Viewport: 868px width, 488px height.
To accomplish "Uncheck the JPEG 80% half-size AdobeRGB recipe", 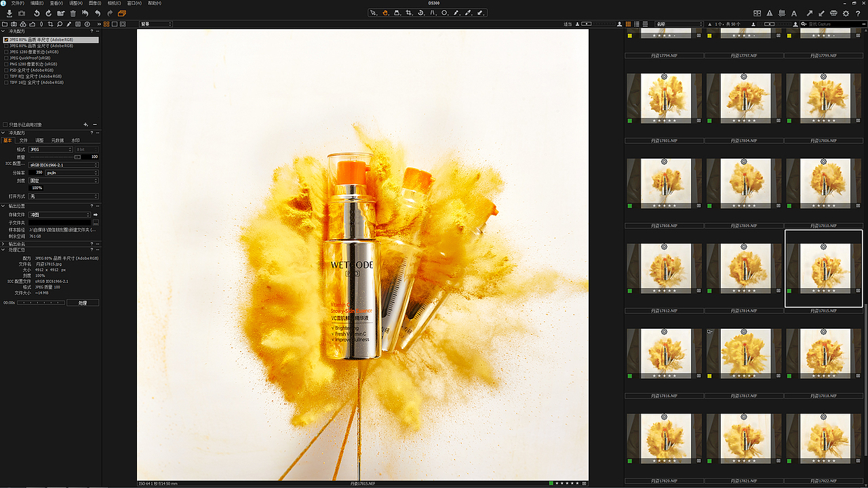I will coord(6,40).
